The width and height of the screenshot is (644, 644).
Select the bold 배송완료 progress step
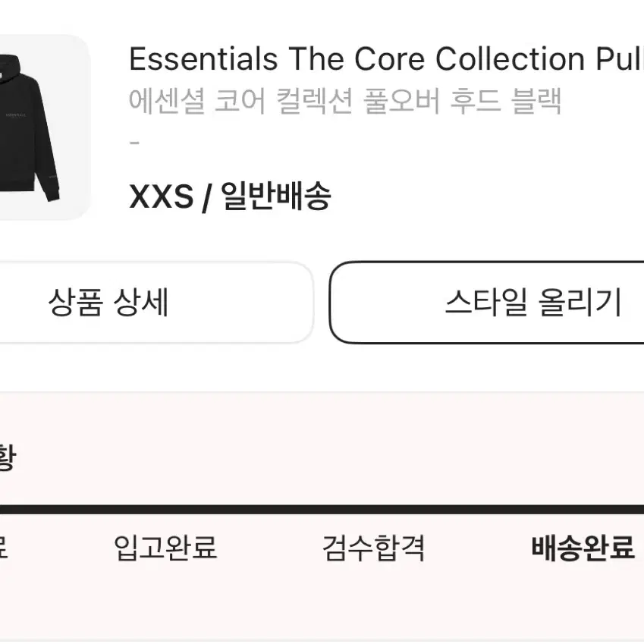(583, 548)
